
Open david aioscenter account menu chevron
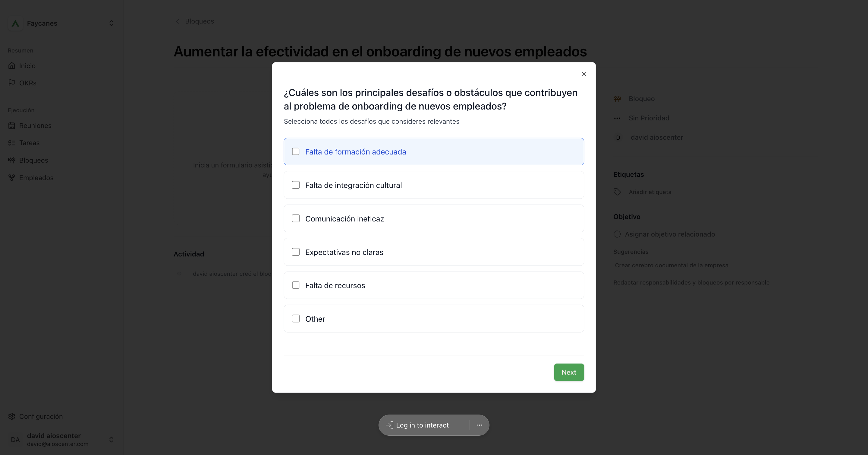click(x=111, y=440)
